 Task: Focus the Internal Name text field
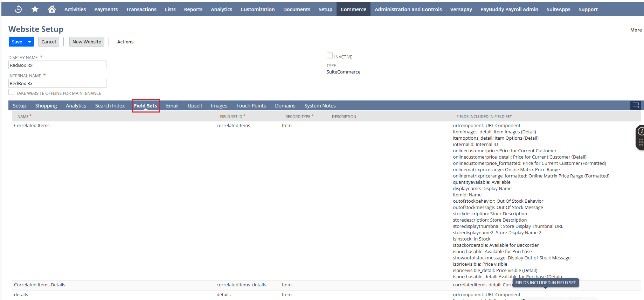pyautogui.click(x=57, y=83)
